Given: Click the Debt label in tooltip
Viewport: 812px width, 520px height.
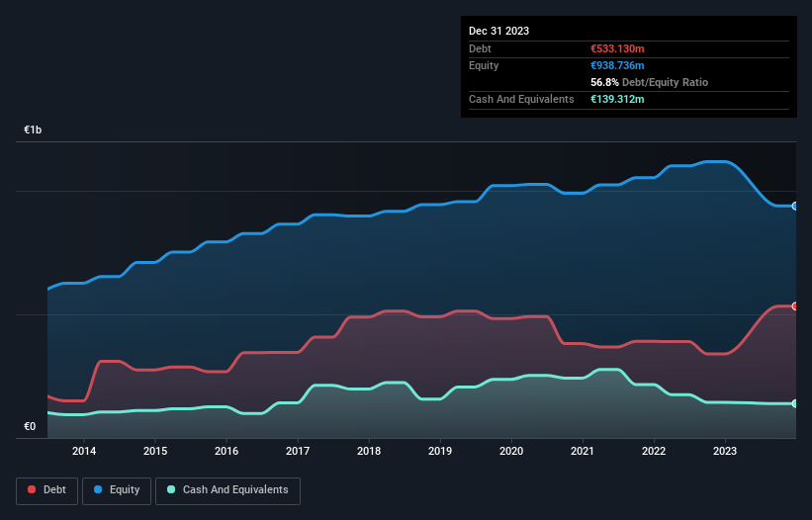Looking at the screenshot, I should pos(480,48).
